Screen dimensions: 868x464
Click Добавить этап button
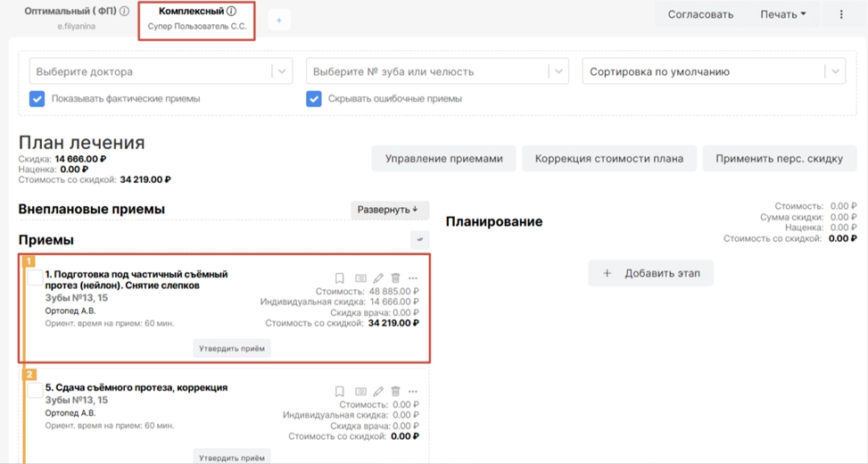pyautogui.click(x=650, y=273)
